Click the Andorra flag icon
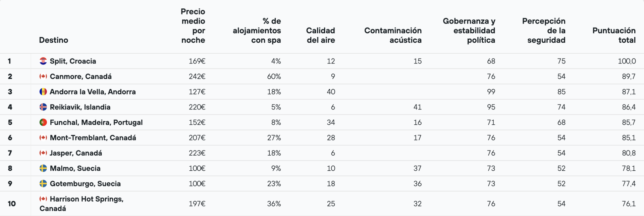The height and width of the screenshot is (216, 644). click(43, 92)
